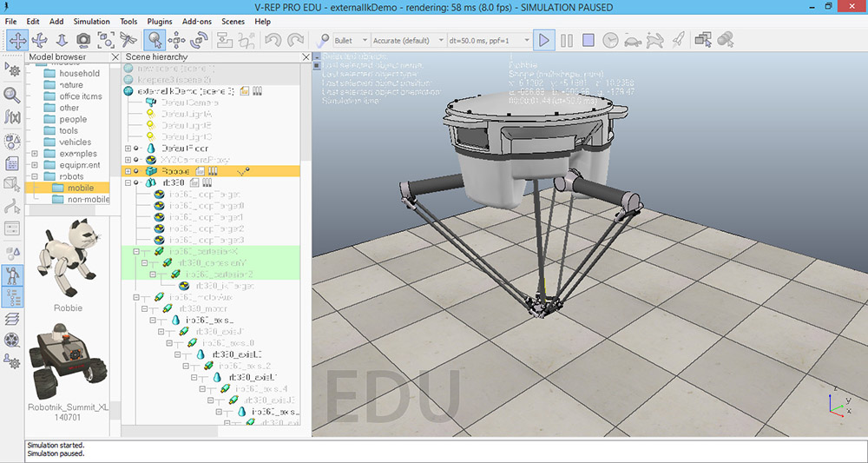Expand the examples folder in Model browser
Viewport: 868px width, 463px height.
(34, 154)
